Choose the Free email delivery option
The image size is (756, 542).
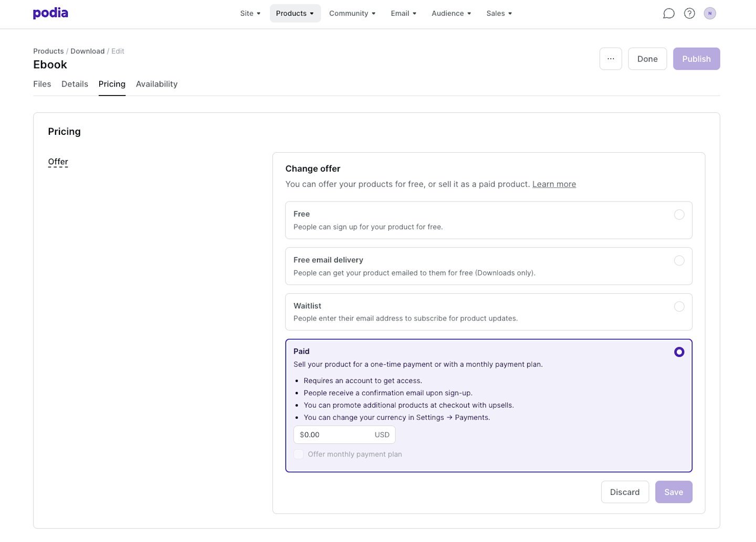679,261
